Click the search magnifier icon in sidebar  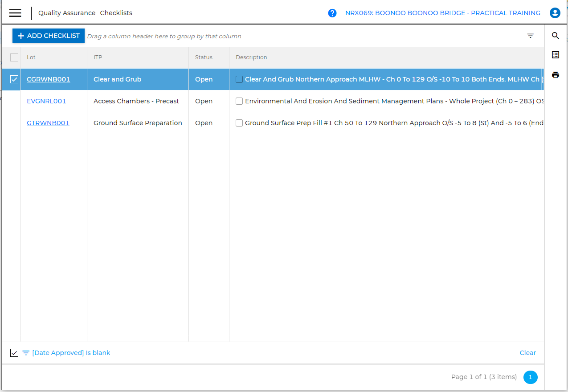point(555,36)
